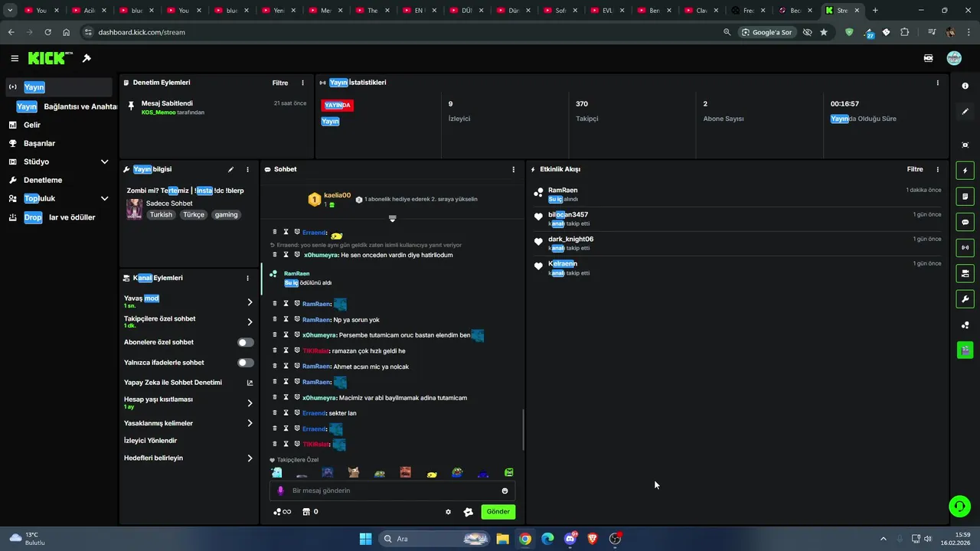The height and width of the screenshot is (551, 980).
Task: Click the channel points infinity icon
Action: click(x=282, y=512)
